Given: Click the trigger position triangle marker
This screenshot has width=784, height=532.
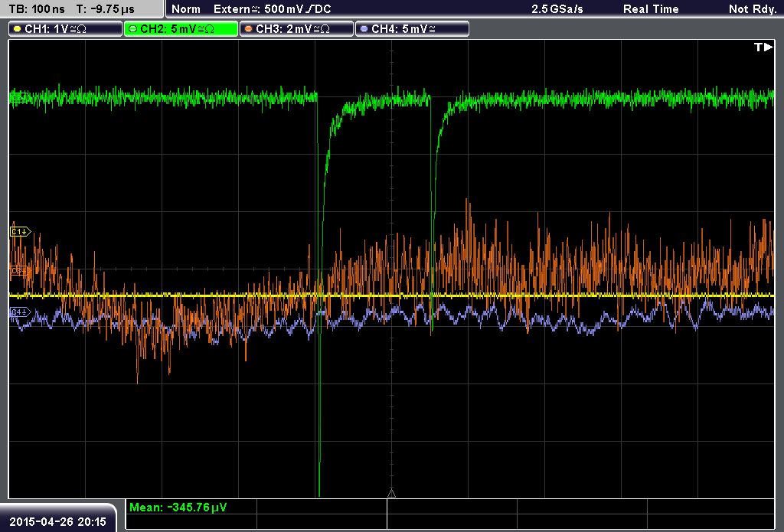Looking at the screenshot, I should 391,494.
